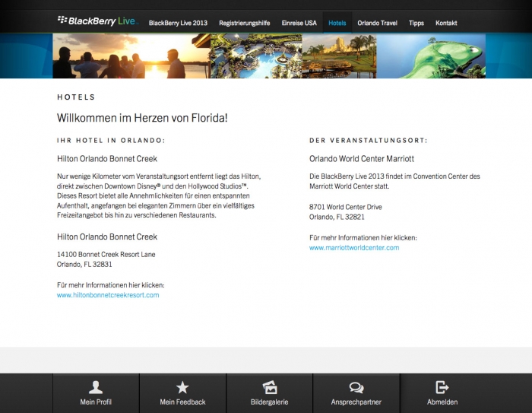The width and height of the screenshot is (532, 413).
Task: Click the Abmelden label
Action: (x=442, y=402)
